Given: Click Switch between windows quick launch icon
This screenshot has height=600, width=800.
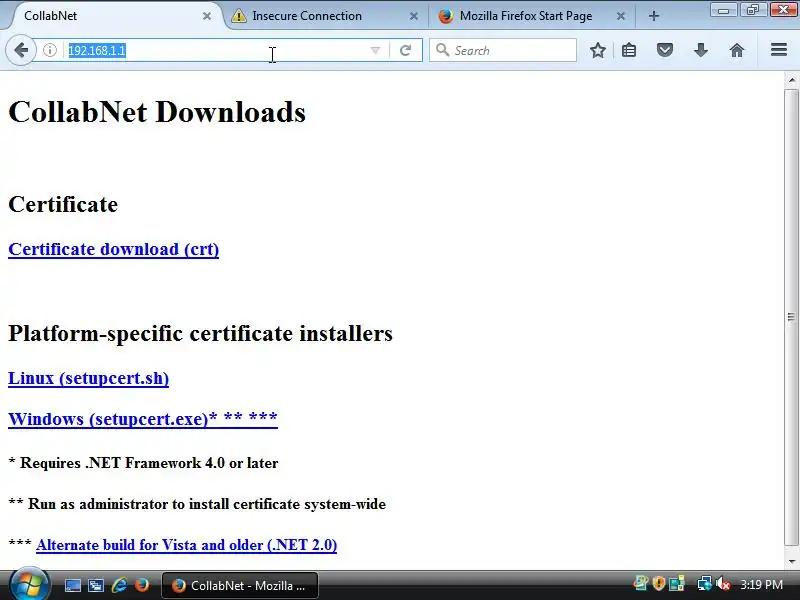Looking at the screenshot, I should pos(95,585).
